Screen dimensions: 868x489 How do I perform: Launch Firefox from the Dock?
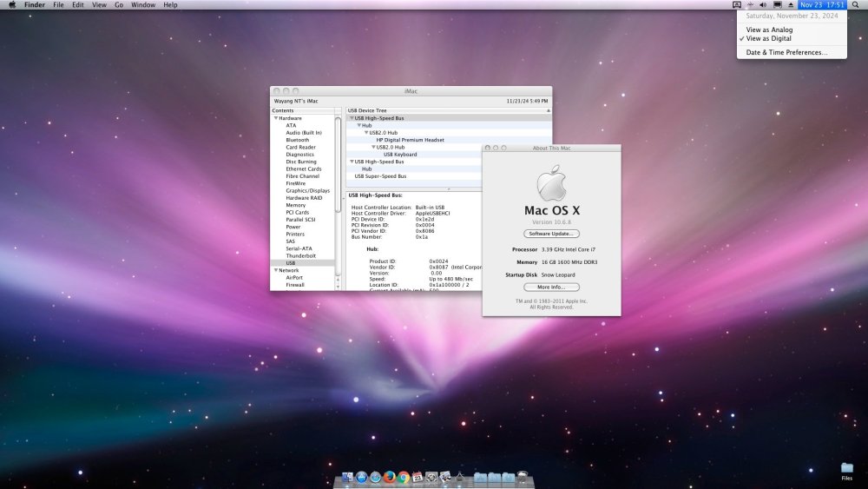(x=389, y=477)
